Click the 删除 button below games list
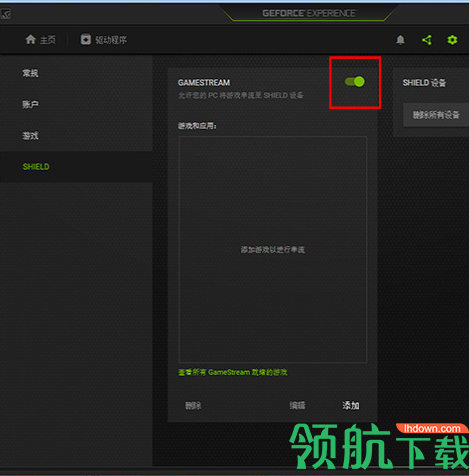This screenshot has width=469, height=476. (x=193, y=406)
